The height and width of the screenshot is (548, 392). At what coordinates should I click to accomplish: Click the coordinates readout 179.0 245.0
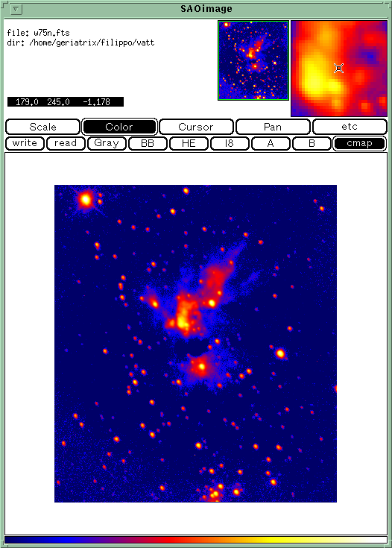point(42,101)
